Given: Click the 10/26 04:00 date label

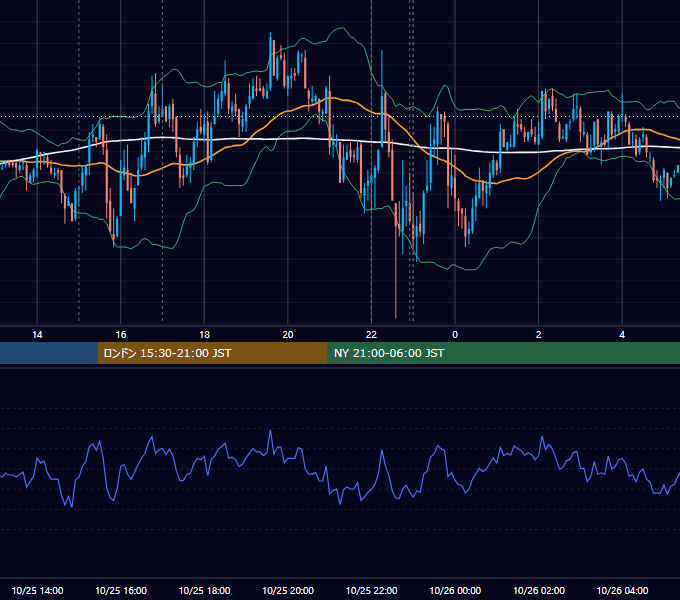Looking at the screenshot, I should click(x=622, y=590).
